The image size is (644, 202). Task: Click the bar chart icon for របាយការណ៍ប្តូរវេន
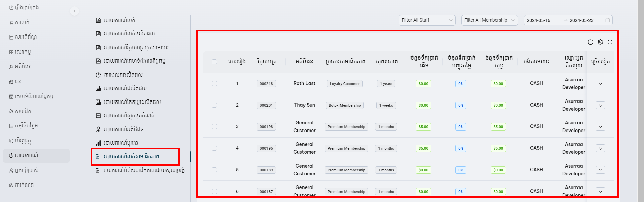click(x=98, y=143)
